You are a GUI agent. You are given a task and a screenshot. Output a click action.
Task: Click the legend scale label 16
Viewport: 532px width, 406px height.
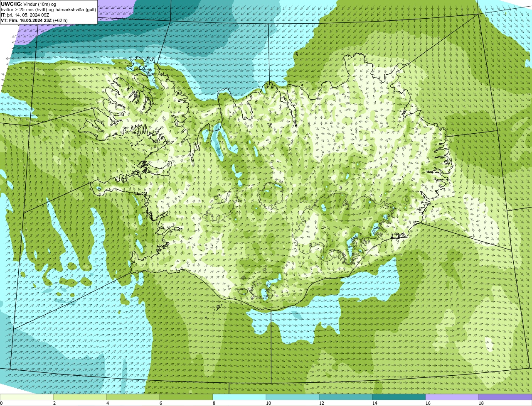pos(428,403)
